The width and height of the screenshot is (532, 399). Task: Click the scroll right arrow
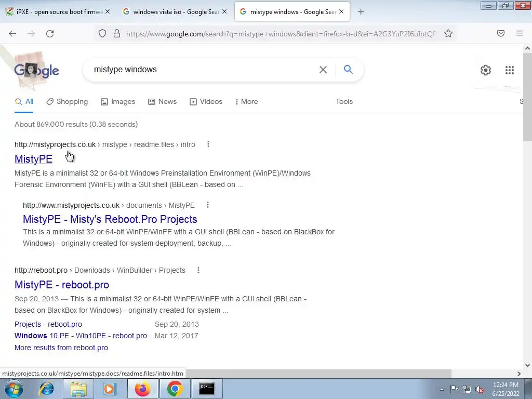tap(519, 373)
